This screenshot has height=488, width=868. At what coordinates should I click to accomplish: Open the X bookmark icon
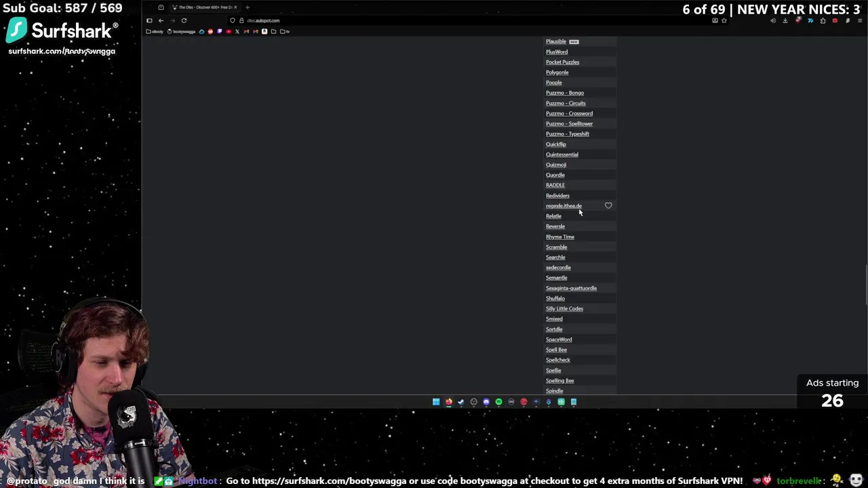coord(237,31)
